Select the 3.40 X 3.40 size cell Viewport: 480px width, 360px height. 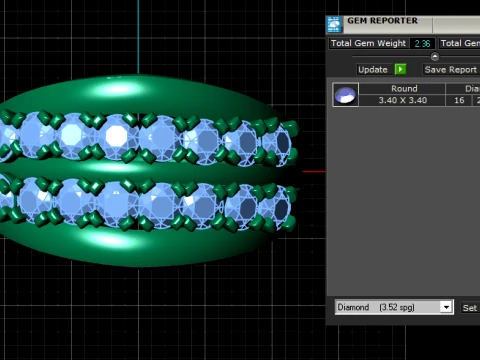coord(402,100)
